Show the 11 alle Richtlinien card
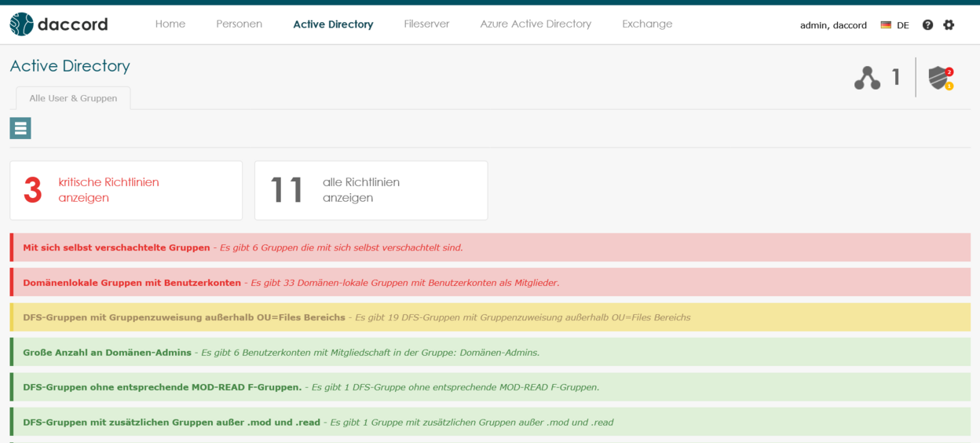This screenshot has height=443, width=980. (x=371, y=190)
